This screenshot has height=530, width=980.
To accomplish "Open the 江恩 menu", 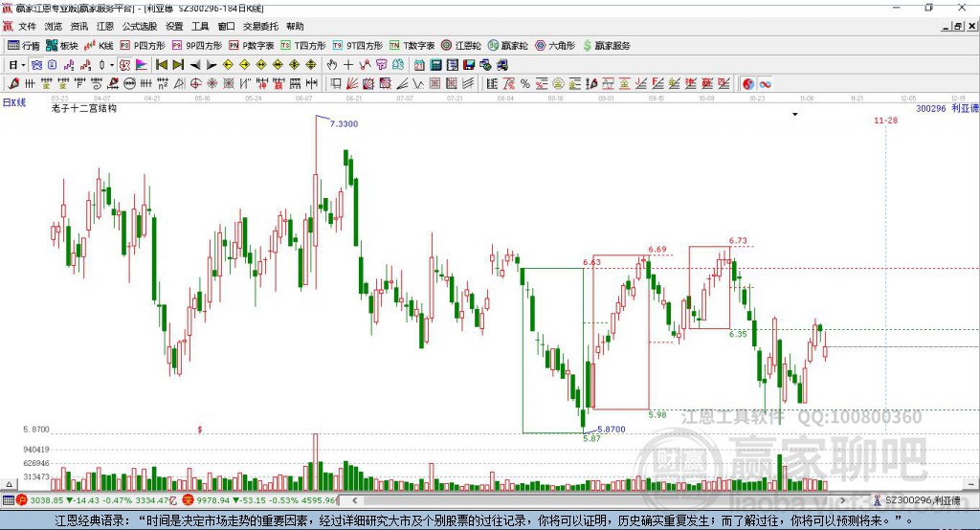I will 105,26.
